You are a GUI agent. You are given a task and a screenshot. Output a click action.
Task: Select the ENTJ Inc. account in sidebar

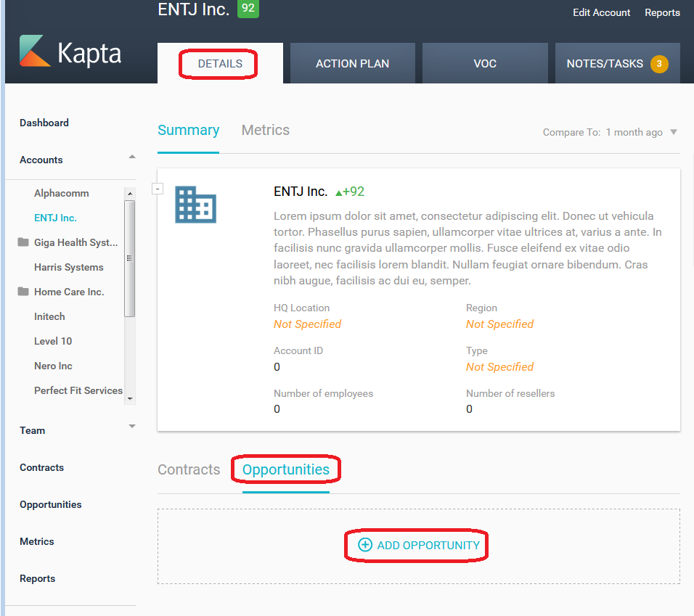click(x=55, y=218)
